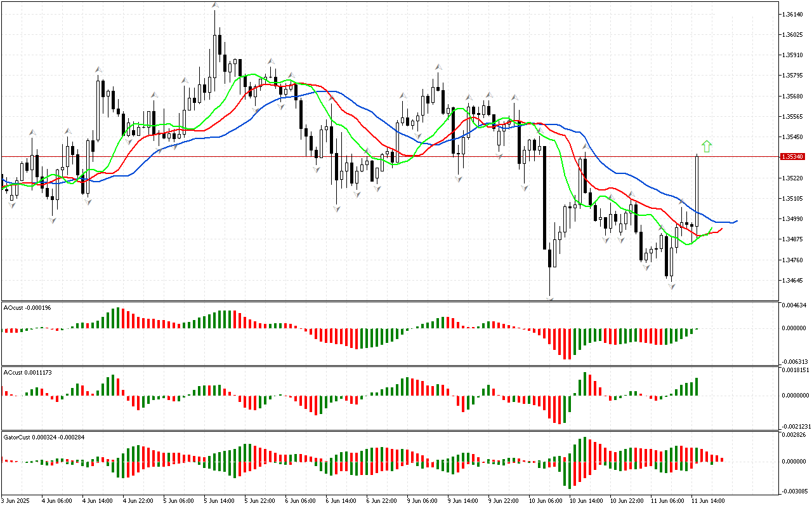
Task: Click the 3 Jun 2025 date label
Action: pyautogui.click(x=16, y=501)
